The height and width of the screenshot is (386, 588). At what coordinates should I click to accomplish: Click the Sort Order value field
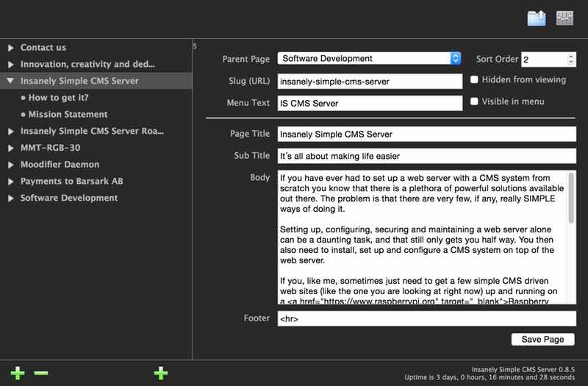tap(544, 60)
